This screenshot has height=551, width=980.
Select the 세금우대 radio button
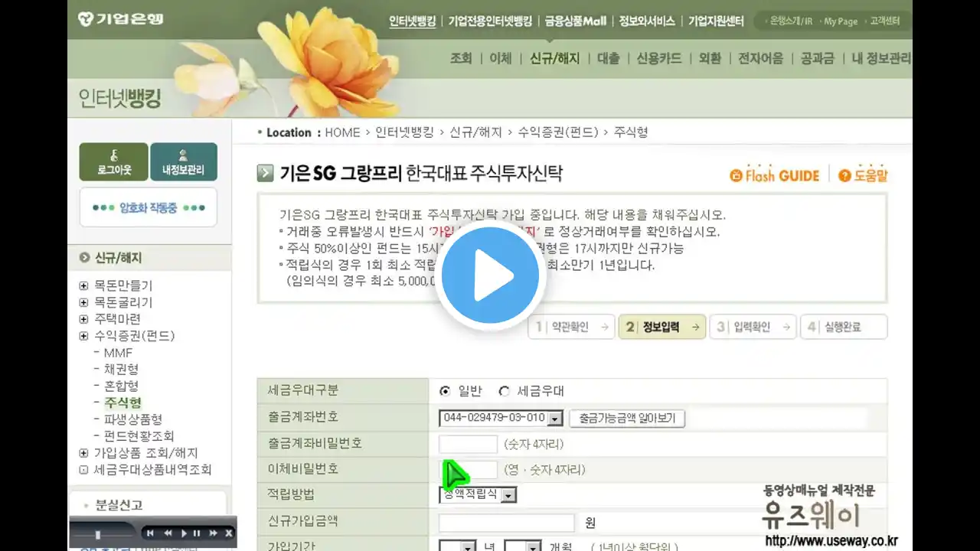coord(504,391)
